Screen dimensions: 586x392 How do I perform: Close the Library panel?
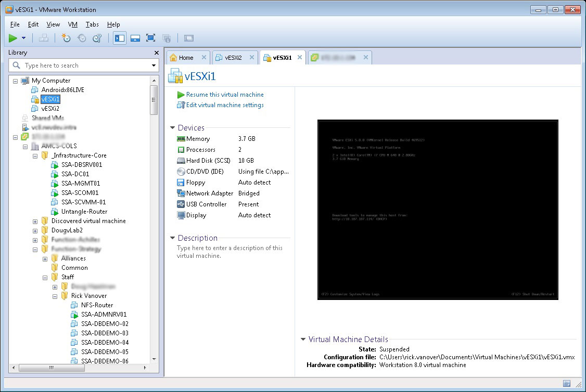point(156,53)
